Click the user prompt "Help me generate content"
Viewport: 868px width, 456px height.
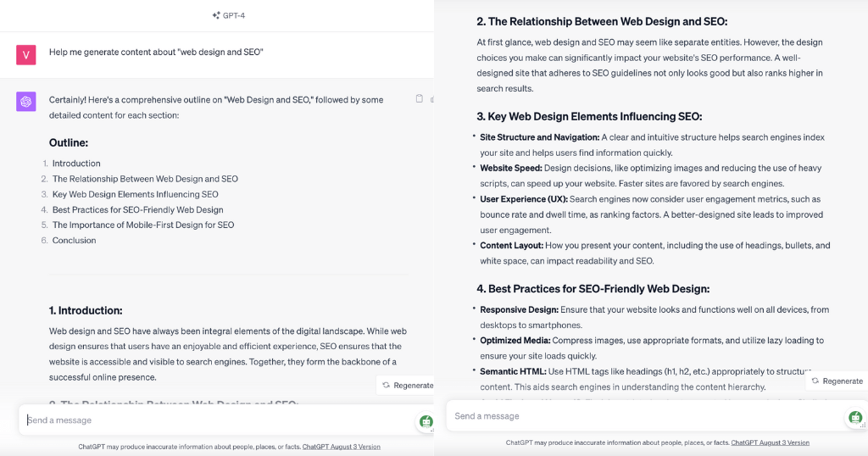point(156,52)
